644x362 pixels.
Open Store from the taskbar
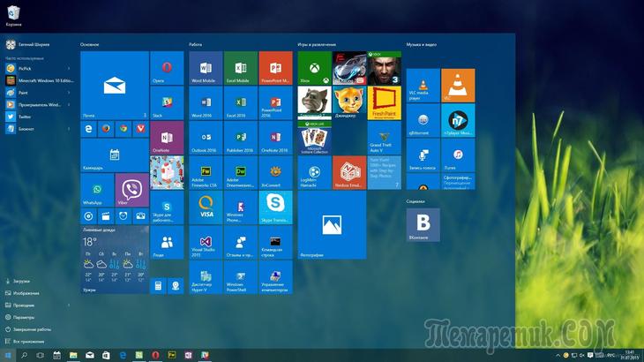(x=106, y=356)
